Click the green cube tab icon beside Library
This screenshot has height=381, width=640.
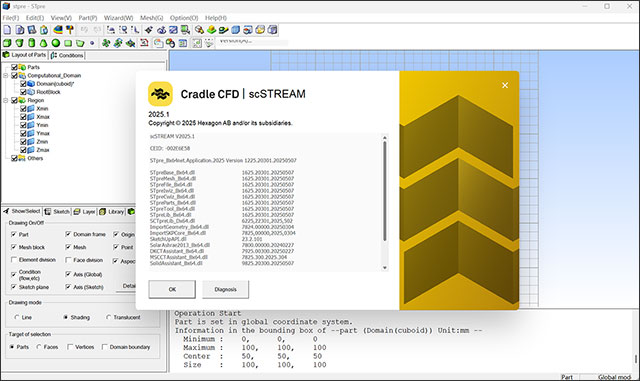coord(131,211)
